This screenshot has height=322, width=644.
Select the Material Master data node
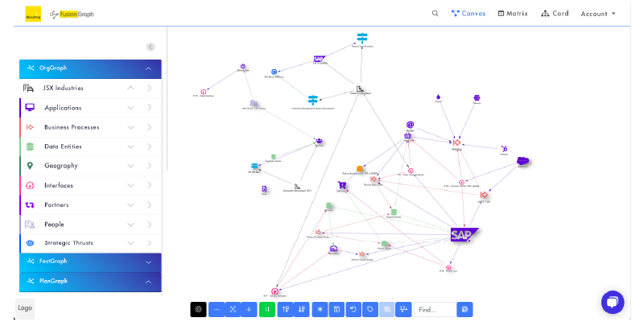394,213
